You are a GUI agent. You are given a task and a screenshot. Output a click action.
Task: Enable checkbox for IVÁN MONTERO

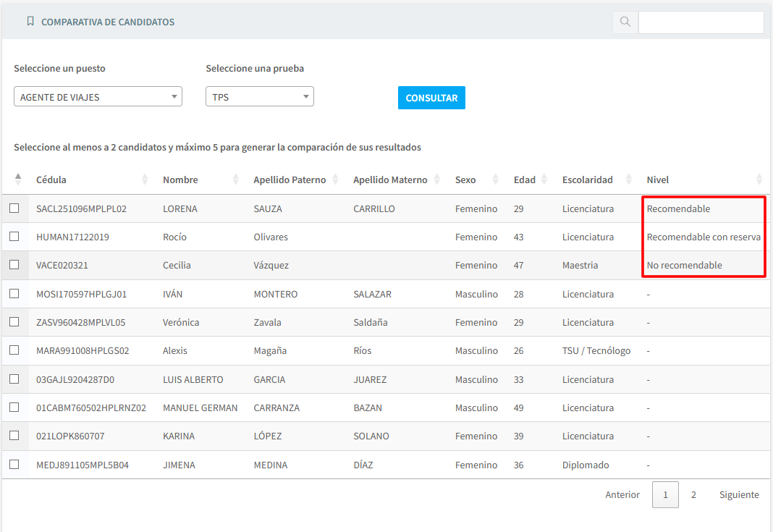pyautogui.click(x=14, y=294)
